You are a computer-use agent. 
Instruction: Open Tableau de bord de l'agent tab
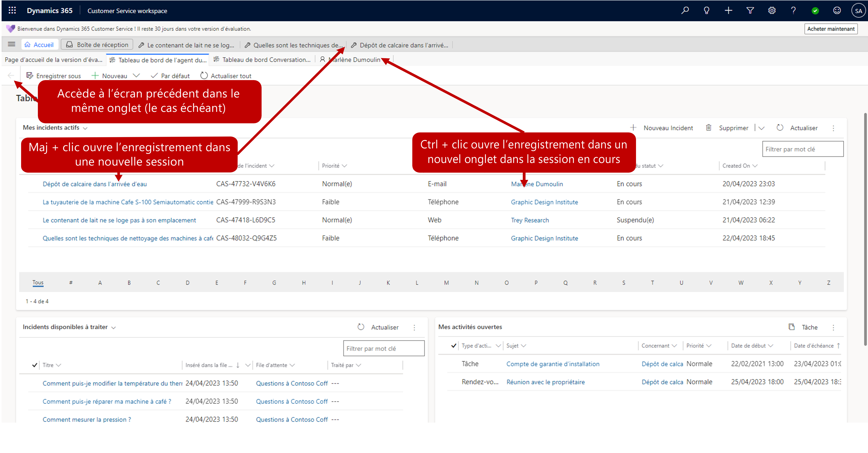(x=158, y=60)
